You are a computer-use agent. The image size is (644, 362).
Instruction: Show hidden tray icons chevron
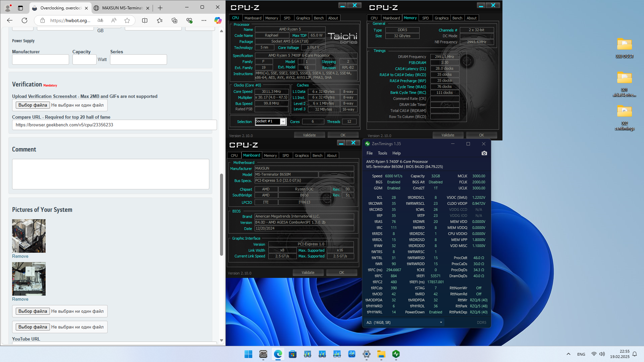click(x=568, y=354)
